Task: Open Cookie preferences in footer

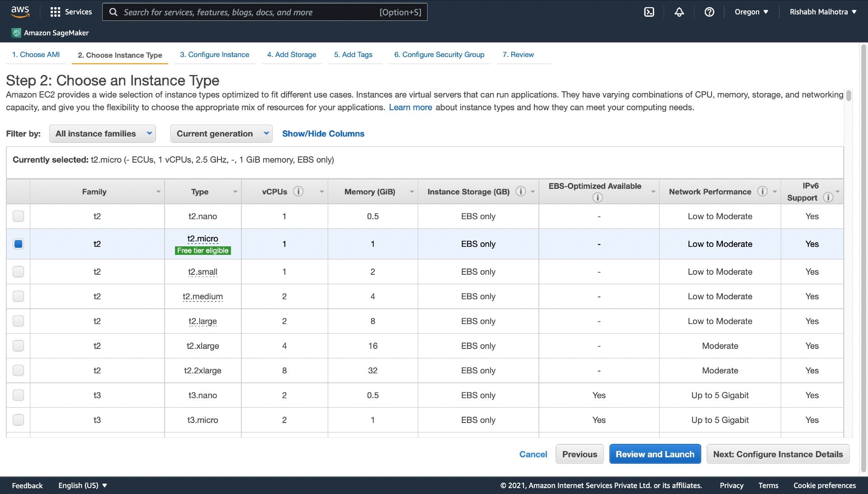Action: [825, 485]
